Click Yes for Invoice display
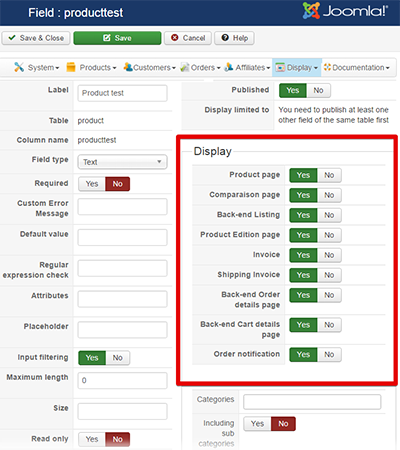Viewport: 400px width, 450px height. coord(303,255)
